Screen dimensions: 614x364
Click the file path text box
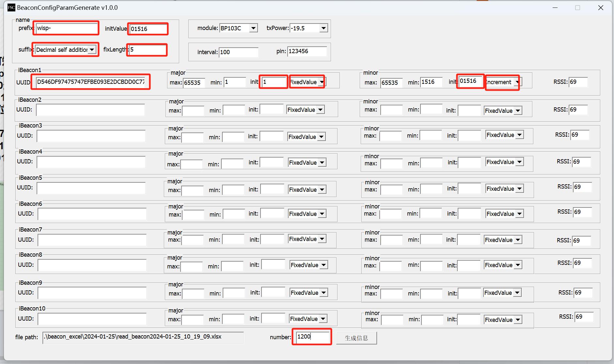pos(143,338)
